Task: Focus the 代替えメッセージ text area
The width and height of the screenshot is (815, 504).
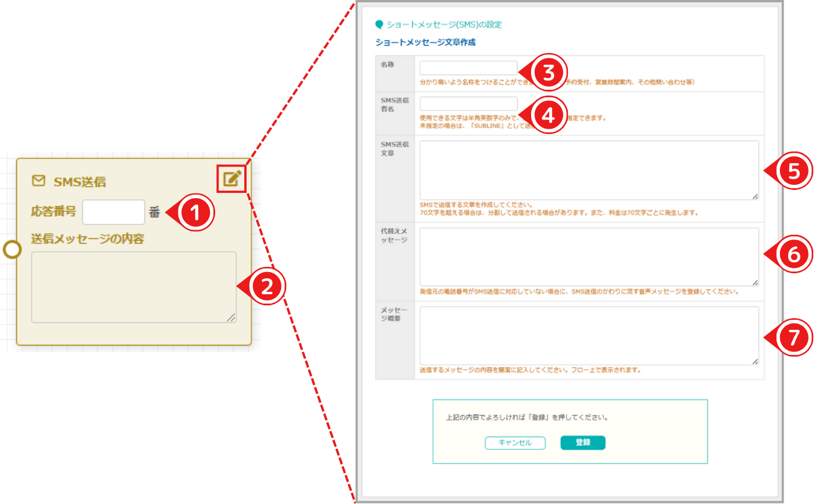Action: (x=589, y=257)
